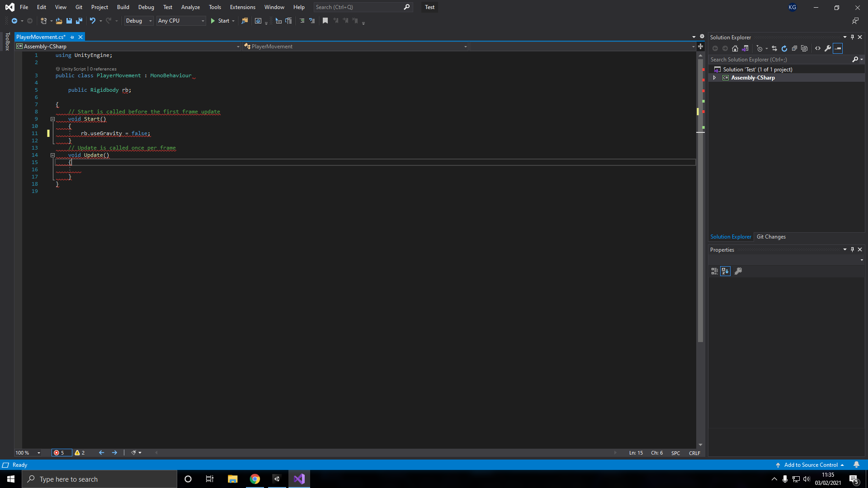Show the 2 warnings indicator
Screen dimensions: 868x488
point(80,453)
